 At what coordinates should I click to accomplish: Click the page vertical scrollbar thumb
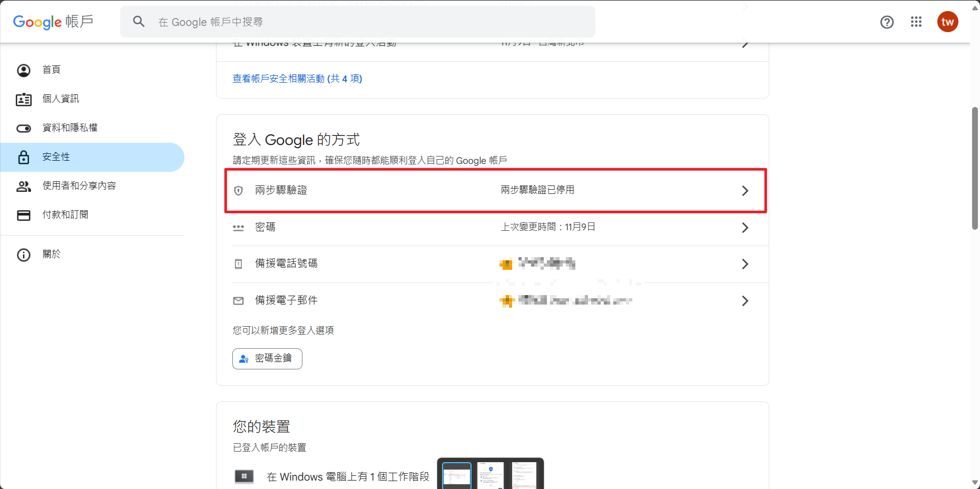click(x=975, y=169)
